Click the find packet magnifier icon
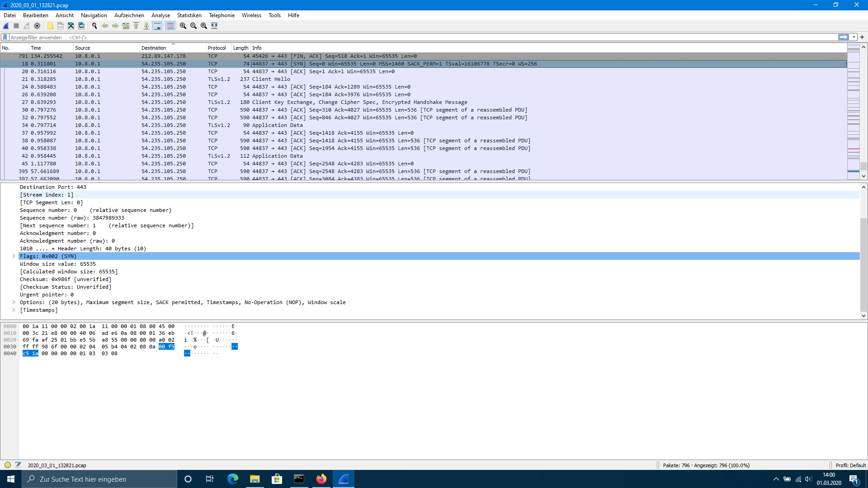 (94, 26)
